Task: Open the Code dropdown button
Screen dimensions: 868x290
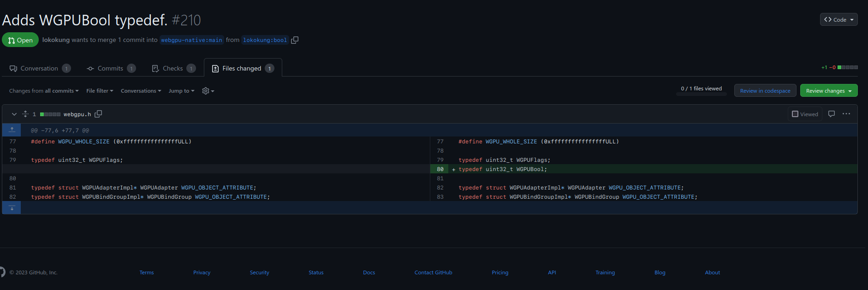Action: click(838, 19)
